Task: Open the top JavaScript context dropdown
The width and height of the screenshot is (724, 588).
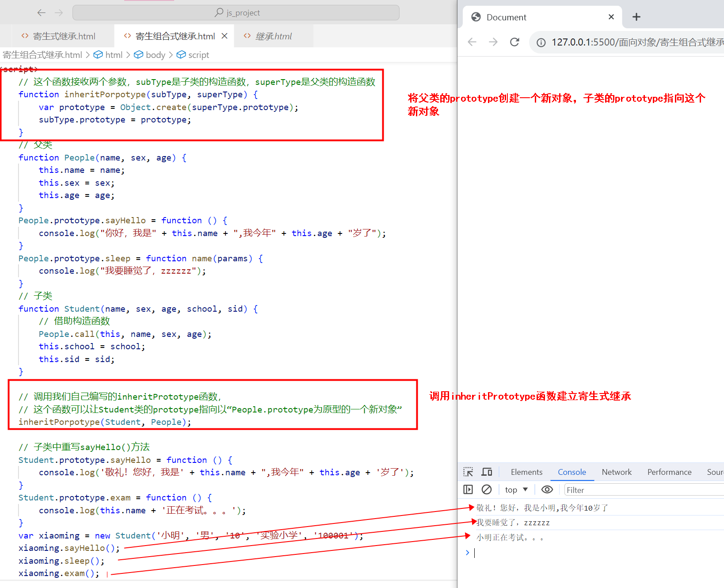Action: [516, 489]
